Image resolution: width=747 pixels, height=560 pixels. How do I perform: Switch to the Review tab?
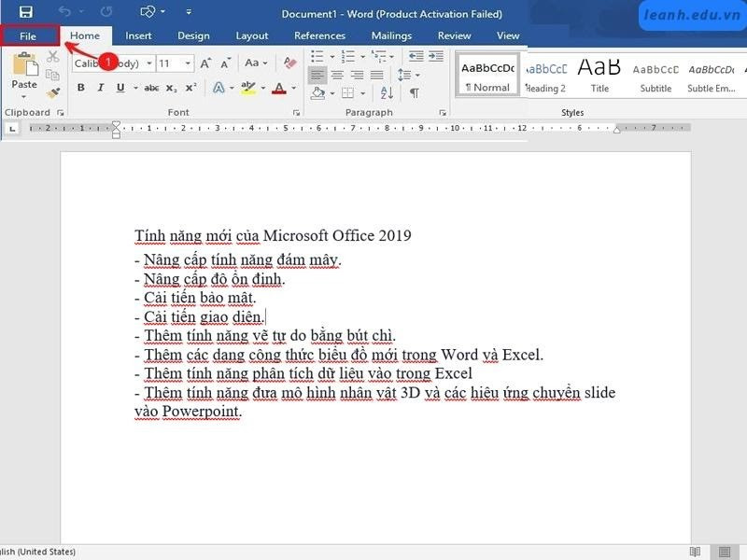454,35
